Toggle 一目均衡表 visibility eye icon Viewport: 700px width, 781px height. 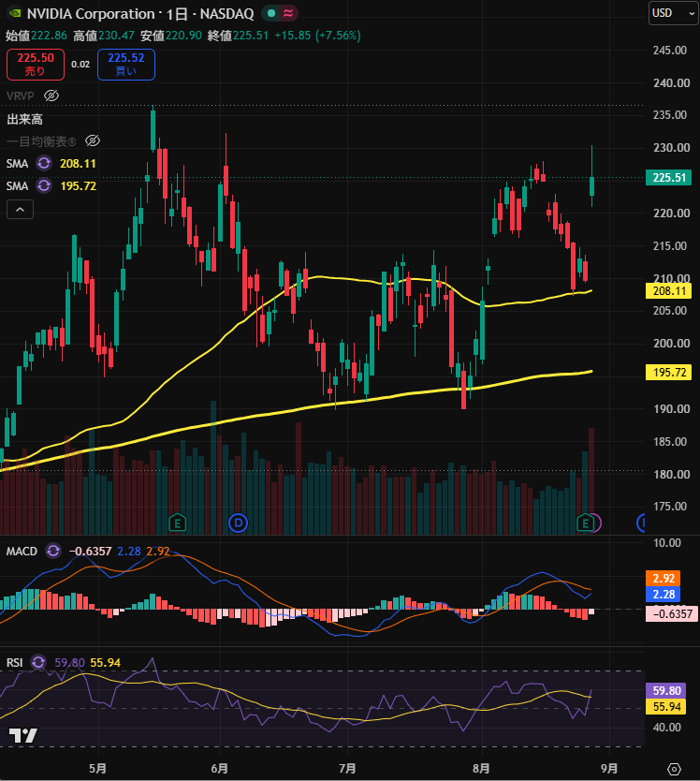[93, 141]
